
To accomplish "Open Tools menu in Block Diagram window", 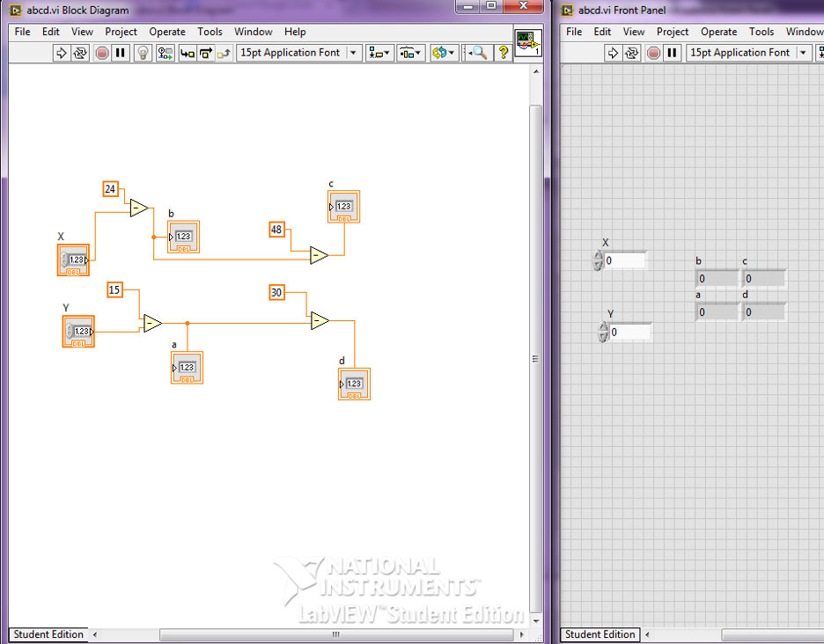I will click(210, 32).
